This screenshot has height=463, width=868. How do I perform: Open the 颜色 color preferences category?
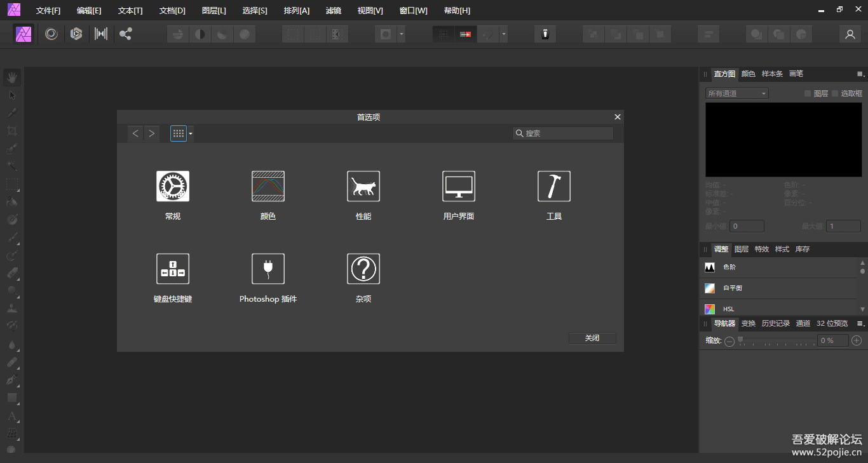pos(268,187)
